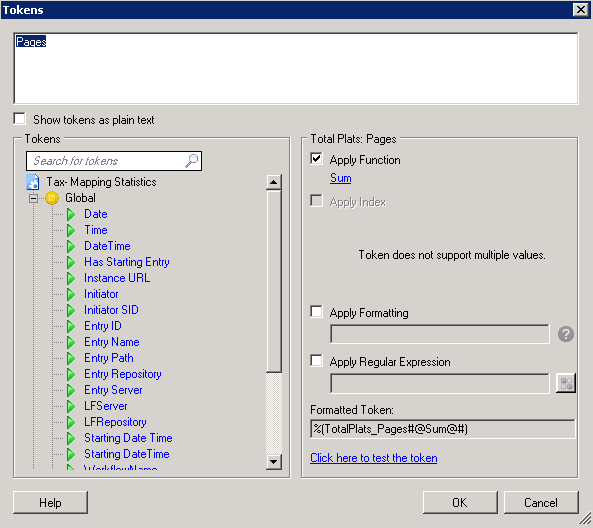Select the Starting Date Time token
This screenshot has width=593, height=528.
[128, 438]
